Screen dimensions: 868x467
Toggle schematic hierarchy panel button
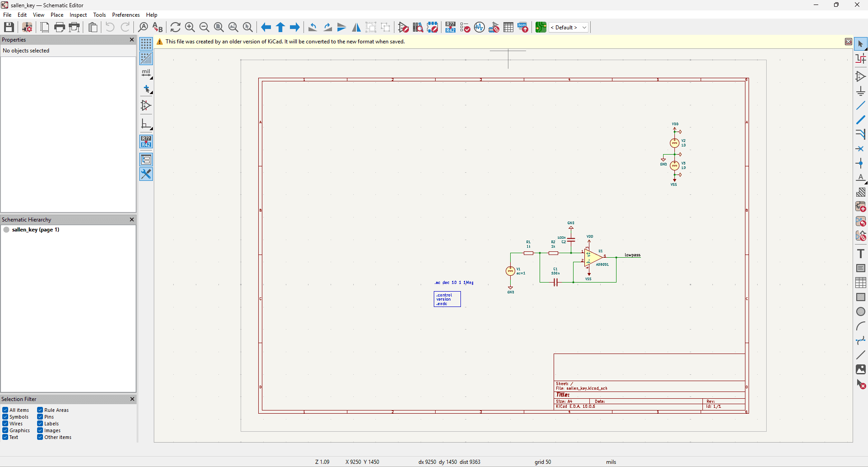coord(146,160)
